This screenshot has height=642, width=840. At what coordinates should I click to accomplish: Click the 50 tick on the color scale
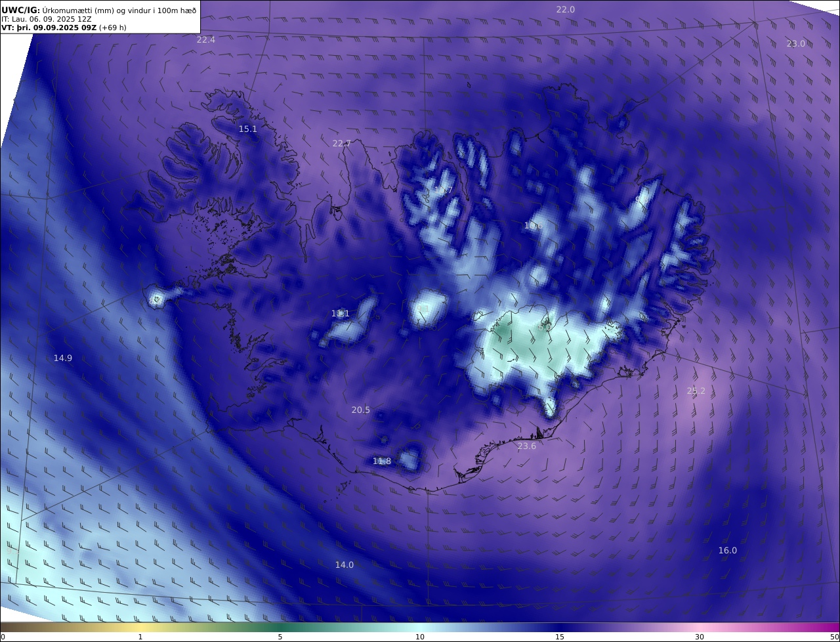click(835, 637)
